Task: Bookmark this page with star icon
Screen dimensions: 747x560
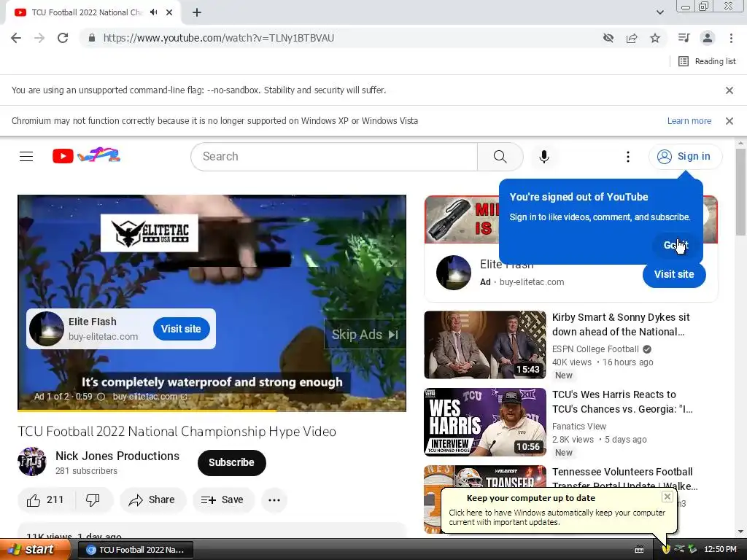Action: [x=655, y=38]
